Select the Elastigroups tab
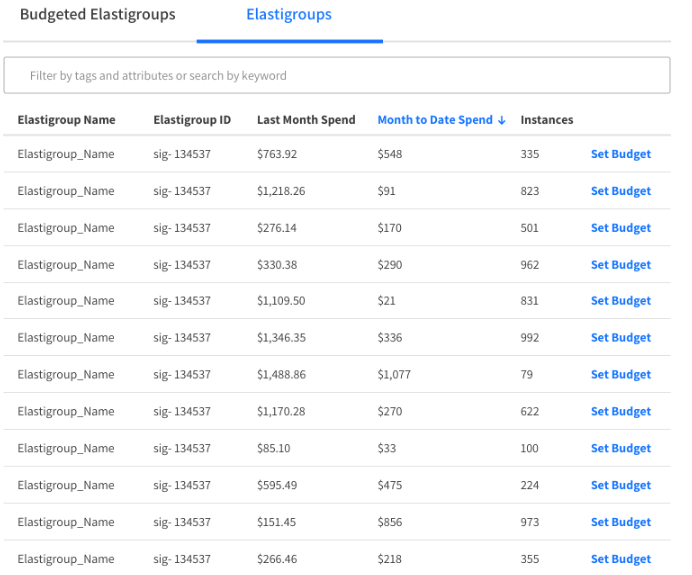The image size is (692, 575). click(x=289, y=15)
